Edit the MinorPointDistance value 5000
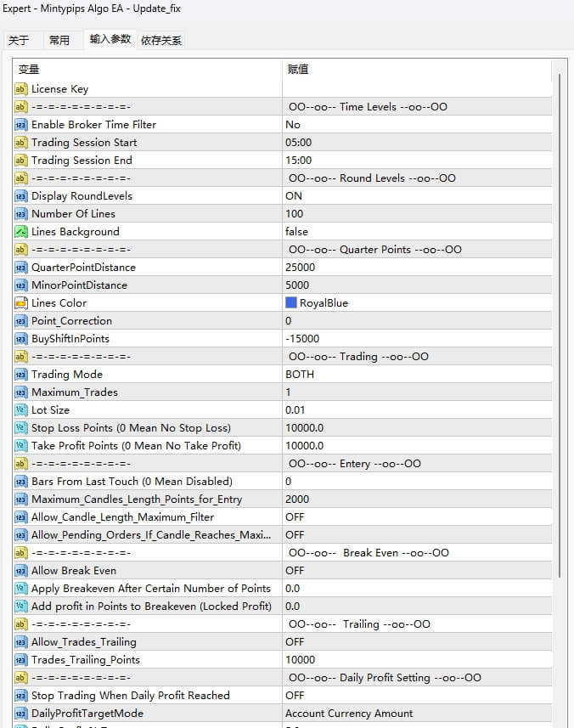 tap(417, 285)
